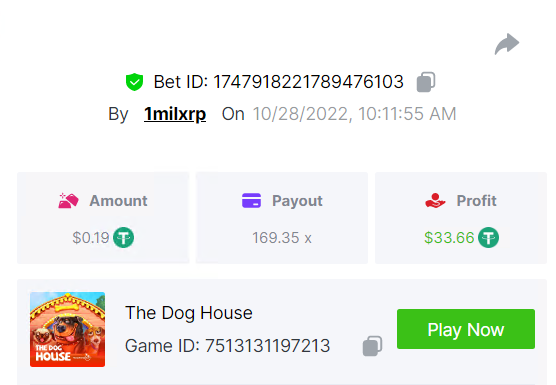Screen dimensions: 556x385
Task: Click the bet date 10/28/2022 timestamp
Action: (354, 114)
